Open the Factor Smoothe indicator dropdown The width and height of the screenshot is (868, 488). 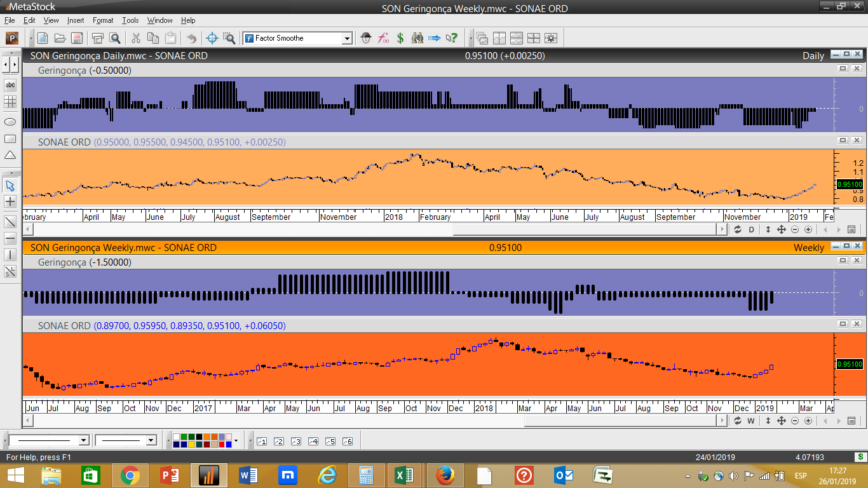347,38
